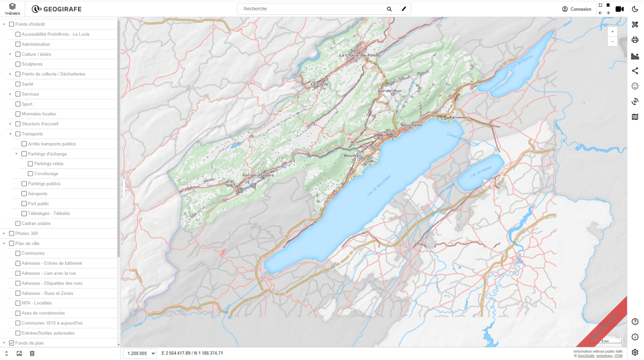Open the scale dropdown 1:200 000
Image resolution: width=644 pixels, height=360 pixels.
[x=139, y=353]
